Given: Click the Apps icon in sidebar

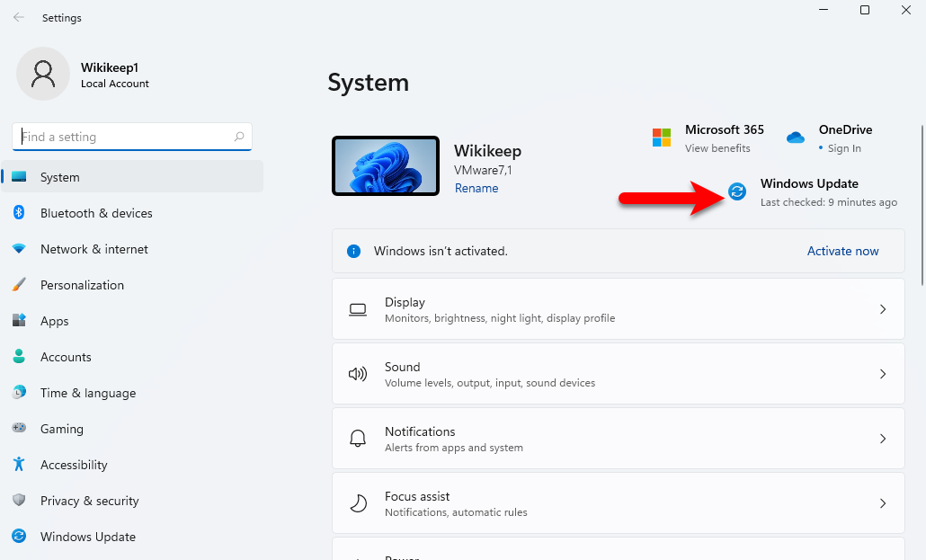Looking at the screenshot, I should click(x=19, y=320).
